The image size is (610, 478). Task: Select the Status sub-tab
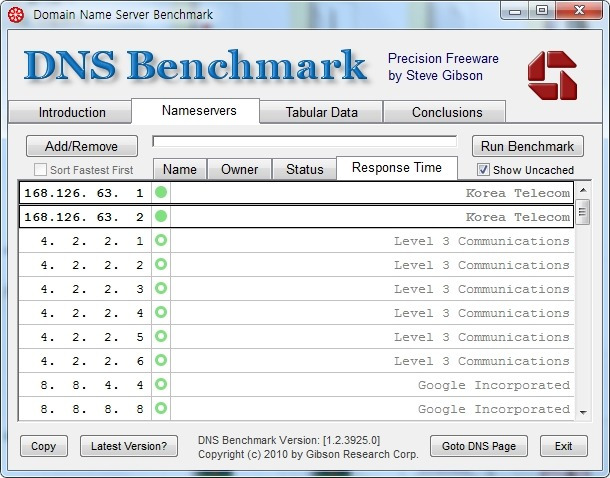pos(305,170)
